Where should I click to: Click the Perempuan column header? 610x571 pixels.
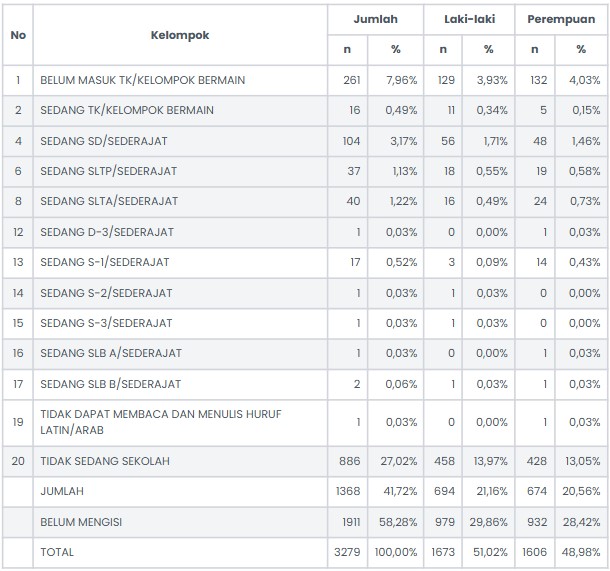coord(561,19)
